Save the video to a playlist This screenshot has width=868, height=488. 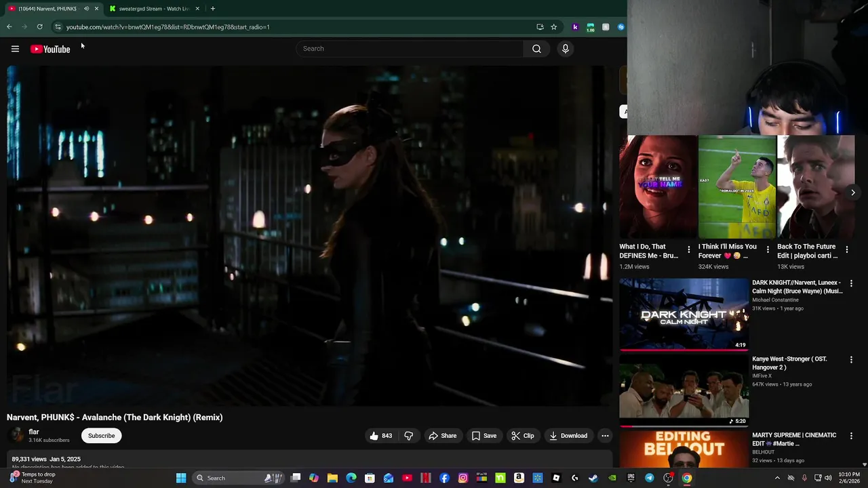tap(484, 436)
